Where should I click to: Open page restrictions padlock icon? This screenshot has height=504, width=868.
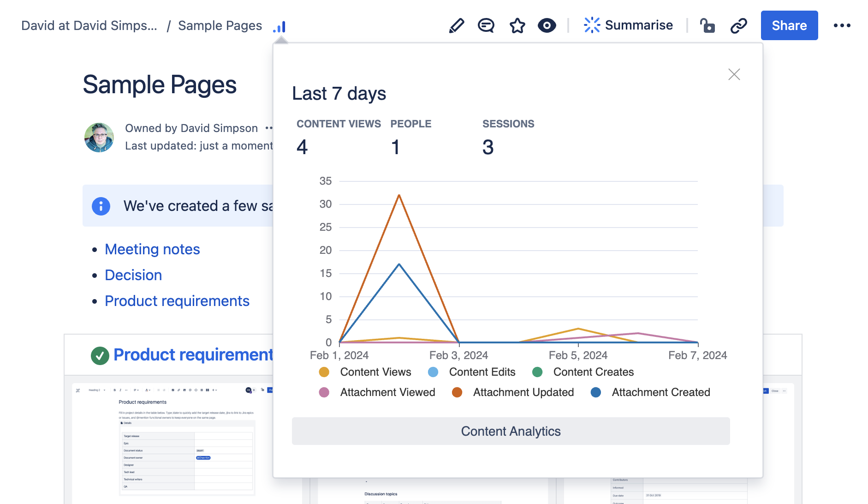(707, 25)
